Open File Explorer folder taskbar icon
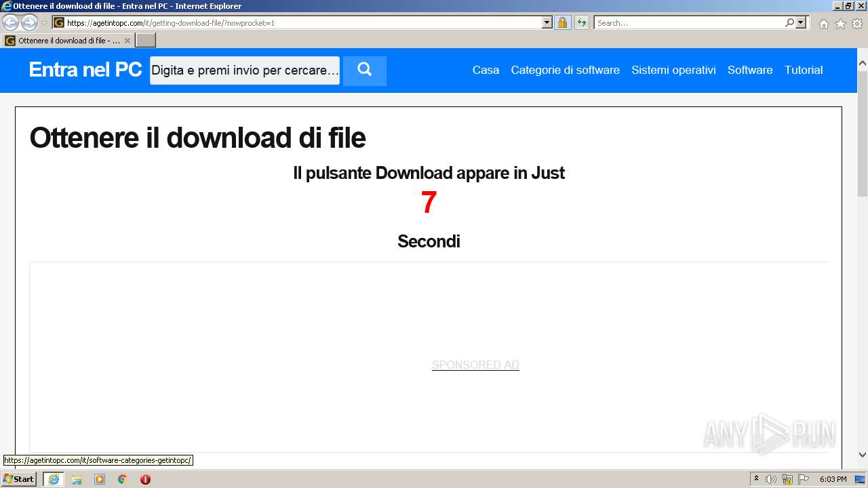This screenshot has height=488, width=868. (77, 479)
